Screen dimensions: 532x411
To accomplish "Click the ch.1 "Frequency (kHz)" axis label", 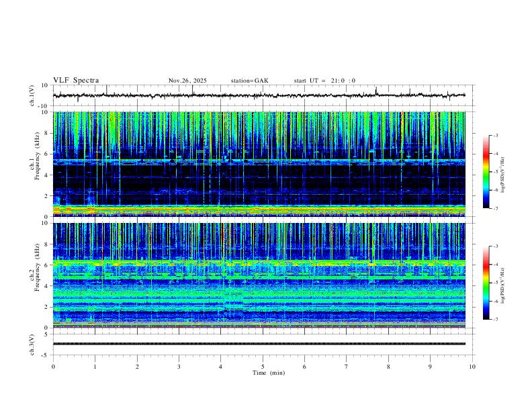I will [38, 156].
